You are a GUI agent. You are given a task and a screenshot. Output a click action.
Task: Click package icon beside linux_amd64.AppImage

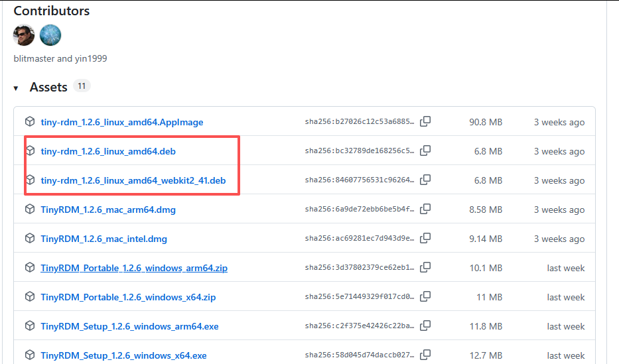[30, 121]
